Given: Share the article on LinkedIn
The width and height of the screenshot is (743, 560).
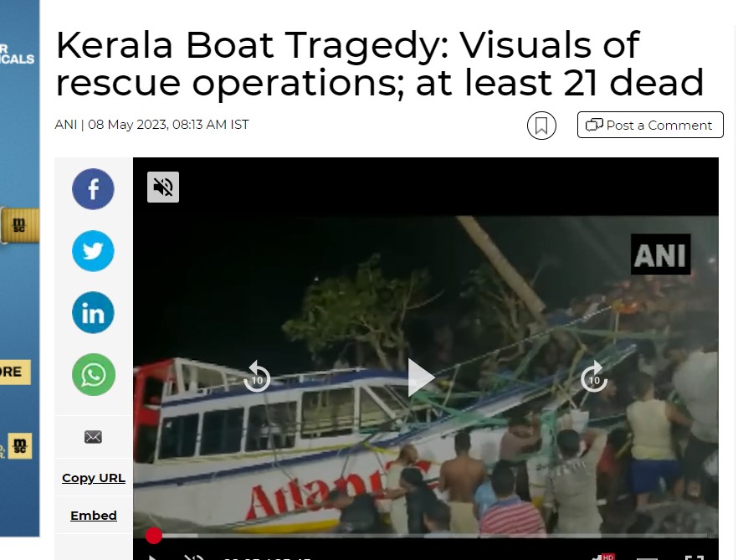Looking at the screenshot, I should (93, 312).
